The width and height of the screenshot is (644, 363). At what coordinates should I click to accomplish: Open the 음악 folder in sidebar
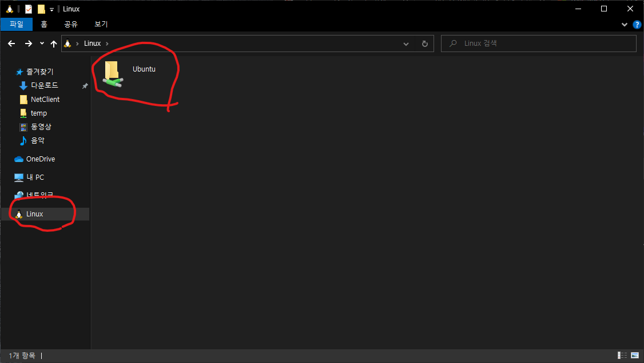32,141
